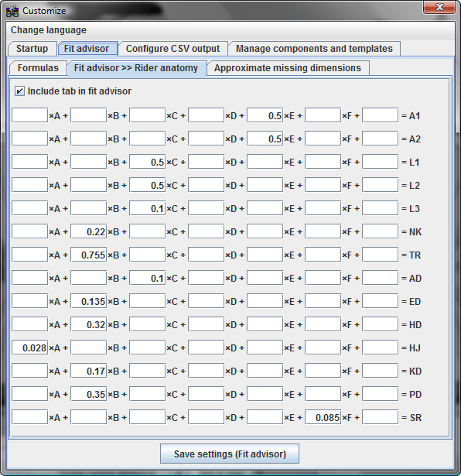Click the empty ×A field in HD row
Image resolution: width=461 pixels, height=476 pixels.
(29, 324)
